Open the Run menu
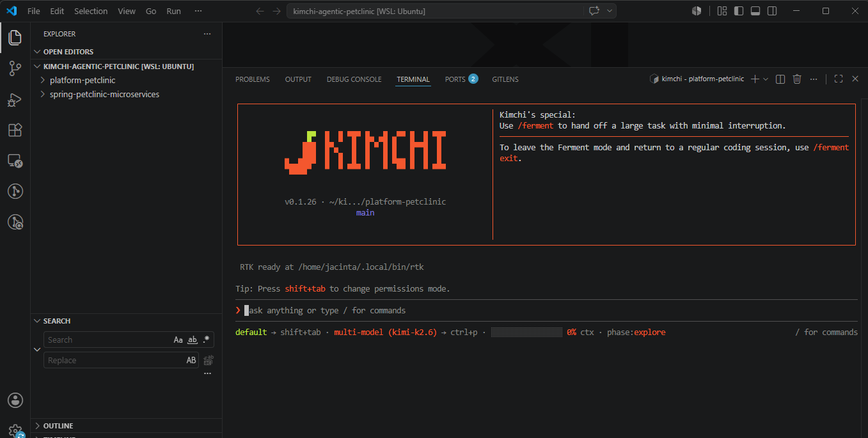Image resolution: width=868 pixels, height=438 pixels. 173,11
